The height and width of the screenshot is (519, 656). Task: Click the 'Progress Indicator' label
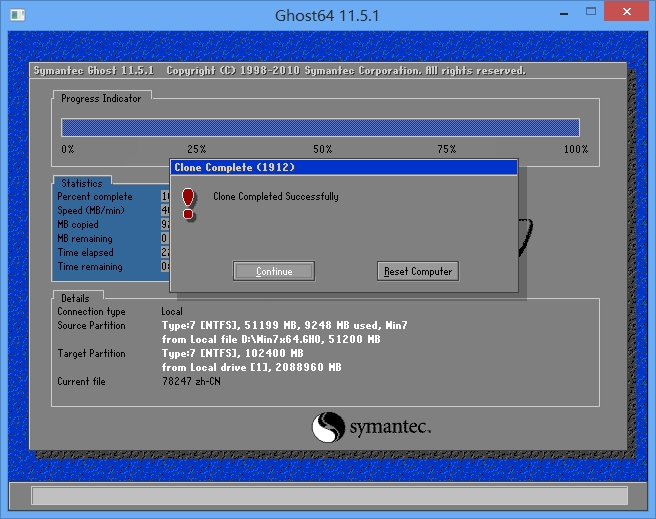coord(101,99)
